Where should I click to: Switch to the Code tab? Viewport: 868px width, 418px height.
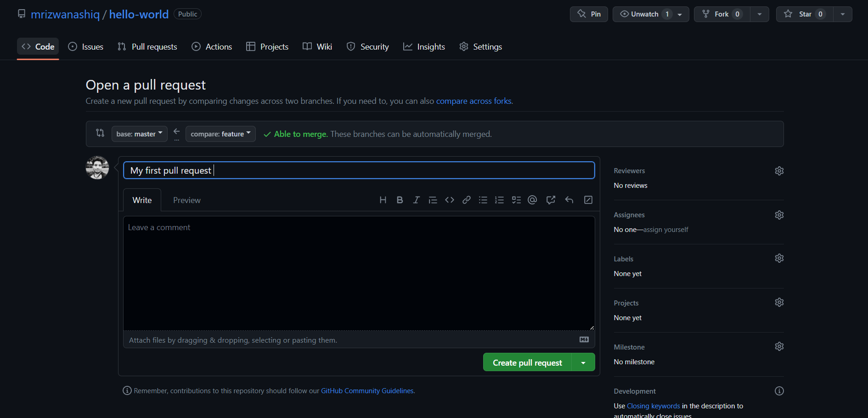click(x=38, y=46)
